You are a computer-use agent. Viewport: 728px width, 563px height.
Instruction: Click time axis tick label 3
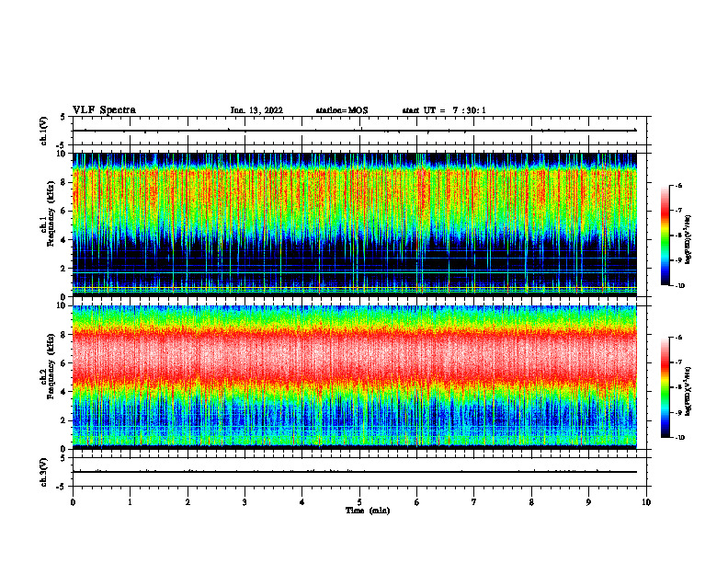pos(245,502)
